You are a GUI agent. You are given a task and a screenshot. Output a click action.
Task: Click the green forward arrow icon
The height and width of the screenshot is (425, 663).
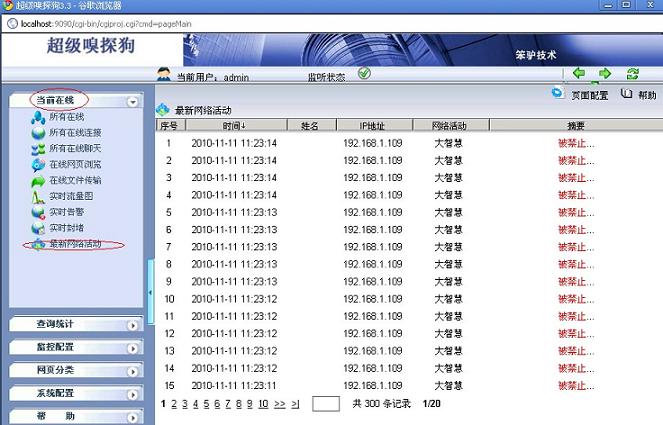[605, 74]
